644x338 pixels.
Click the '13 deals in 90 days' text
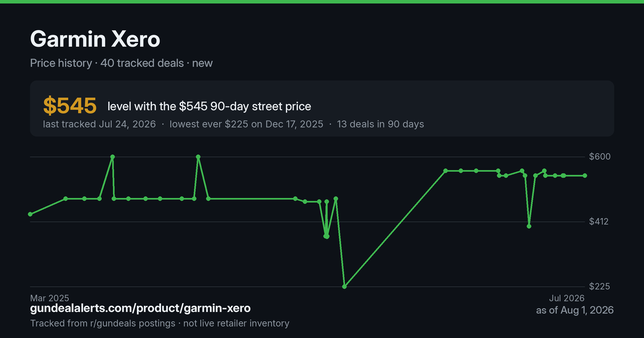(x=380, y=124)
